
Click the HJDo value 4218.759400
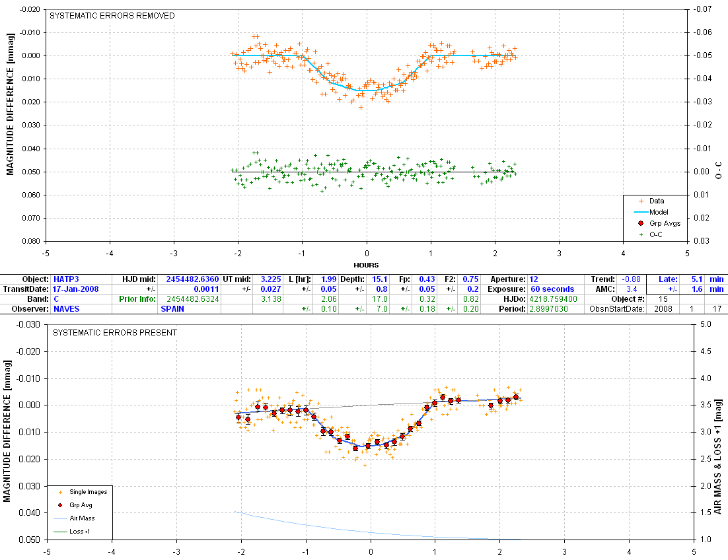[554, 299]
